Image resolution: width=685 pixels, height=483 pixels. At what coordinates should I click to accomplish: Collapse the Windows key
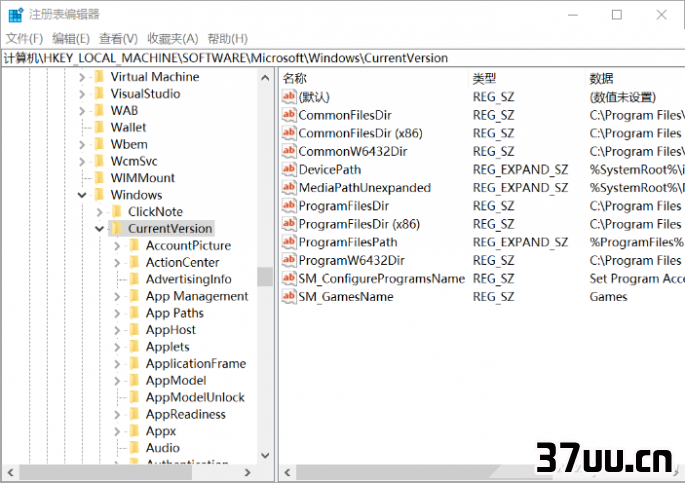82,195
